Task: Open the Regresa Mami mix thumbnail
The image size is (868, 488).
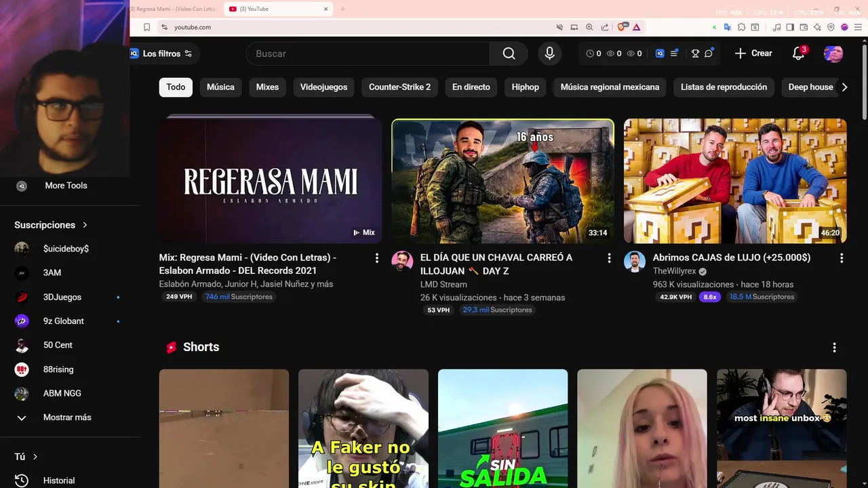Action: pyautogui.click(x=271, y=180)
